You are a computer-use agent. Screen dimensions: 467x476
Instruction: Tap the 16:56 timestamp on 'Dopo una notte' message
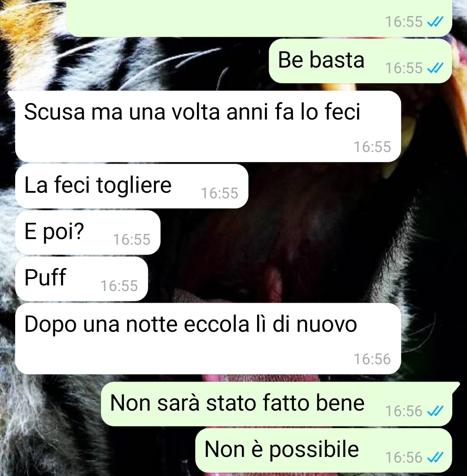pos(372,359)
